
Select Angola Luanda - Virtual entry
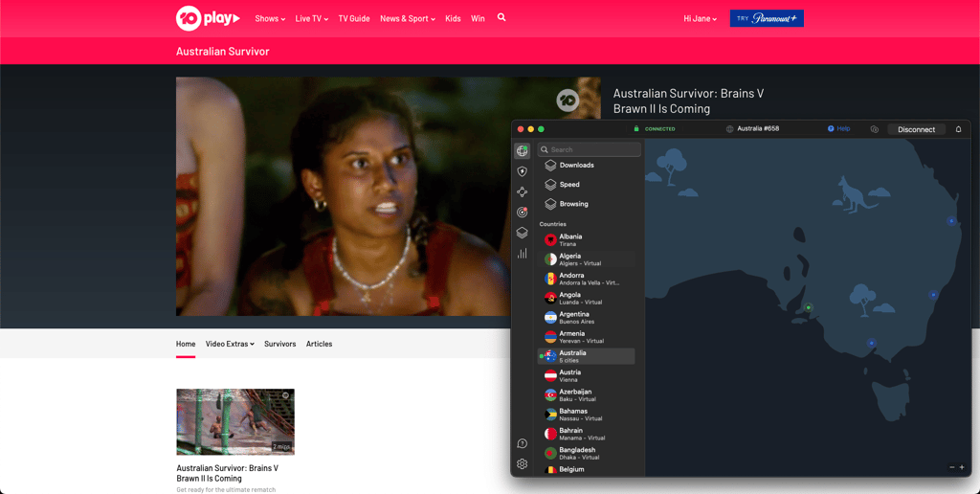tap(587, 299)
